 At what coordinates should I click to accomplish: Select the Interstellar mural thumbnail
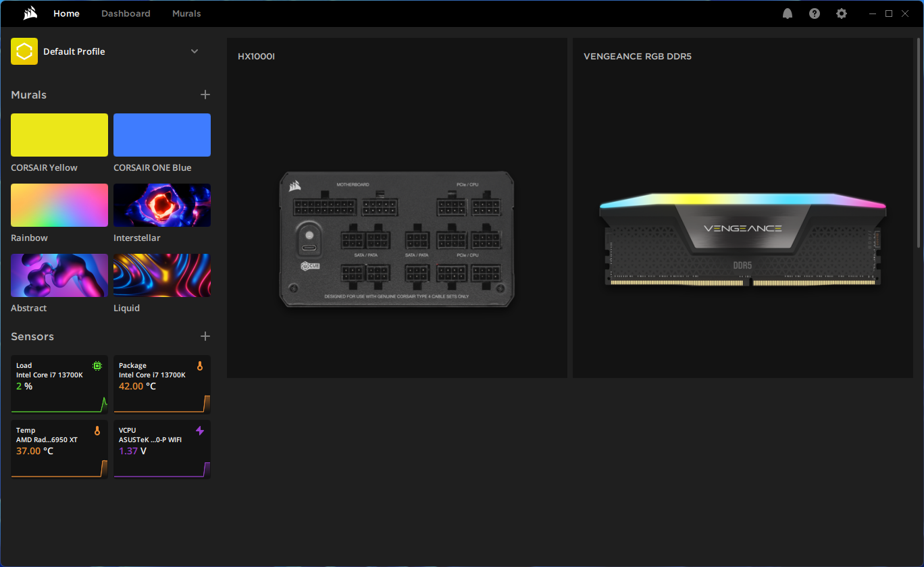click(162, 205)
